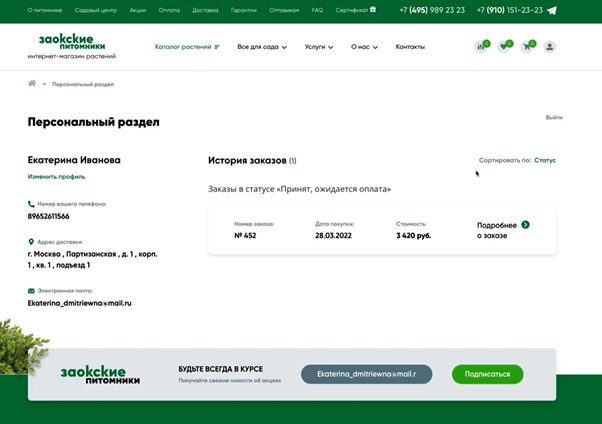Click the Выйти logout link

[554, 118]
